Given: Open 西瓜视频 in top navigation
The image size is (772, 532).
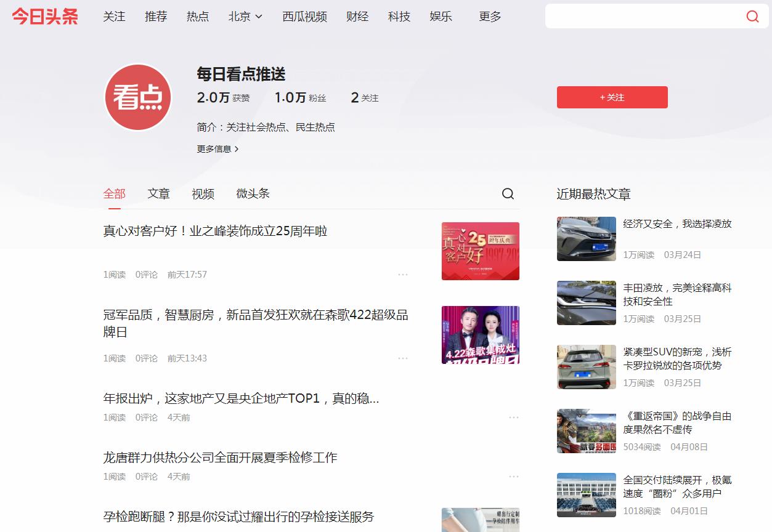Looking at the screenshot, I should coord(304,17).
